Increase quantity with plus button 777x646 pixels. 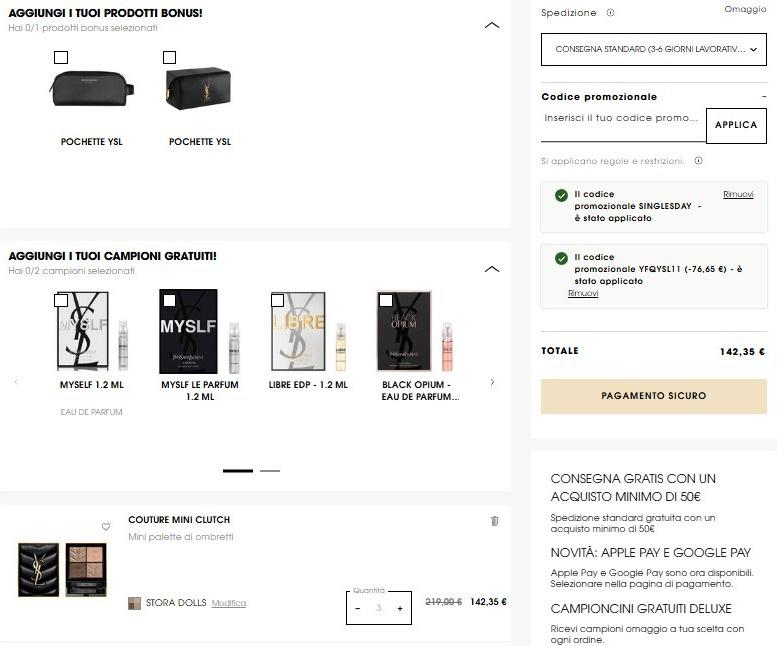click(400, 608)
